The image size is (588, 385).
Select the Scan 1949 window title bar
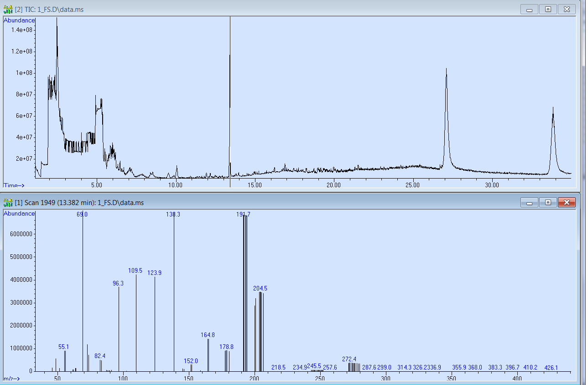pyautogui.click(x=274, y=202)
